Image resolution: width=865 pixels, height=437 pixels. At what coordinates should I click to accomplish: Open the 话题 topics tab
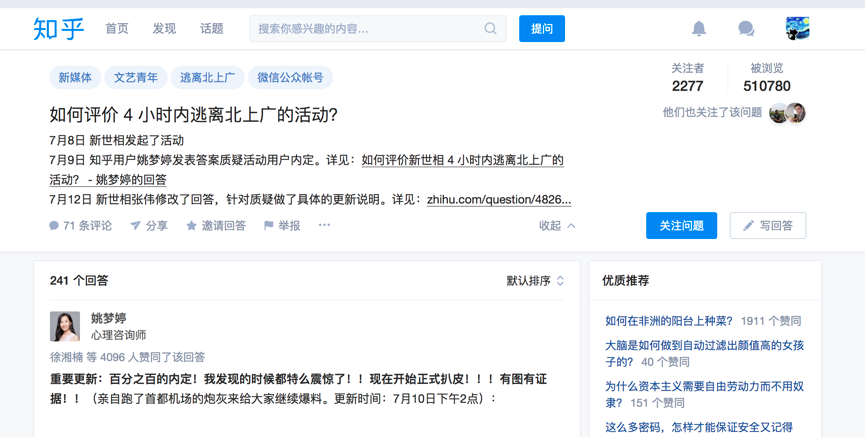(x=212, y=29)
